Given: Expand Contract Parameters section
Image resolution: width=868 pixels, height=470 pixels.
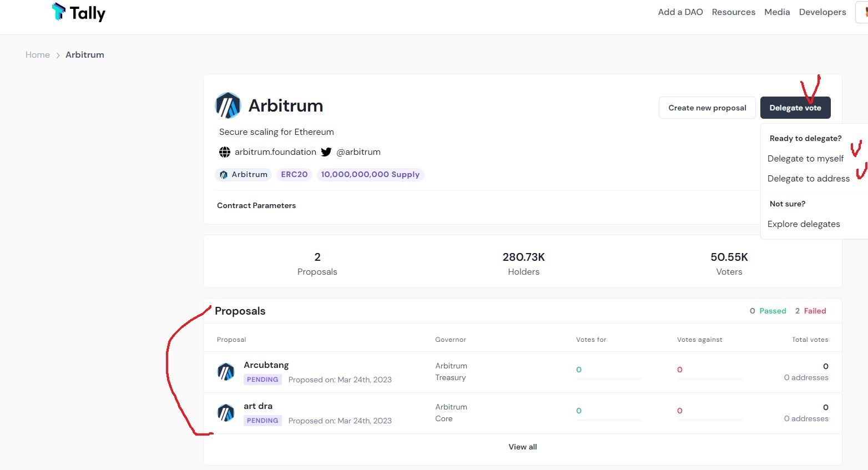Looking at the screenshot, I should pyautogui.click(x=256, y=205).
